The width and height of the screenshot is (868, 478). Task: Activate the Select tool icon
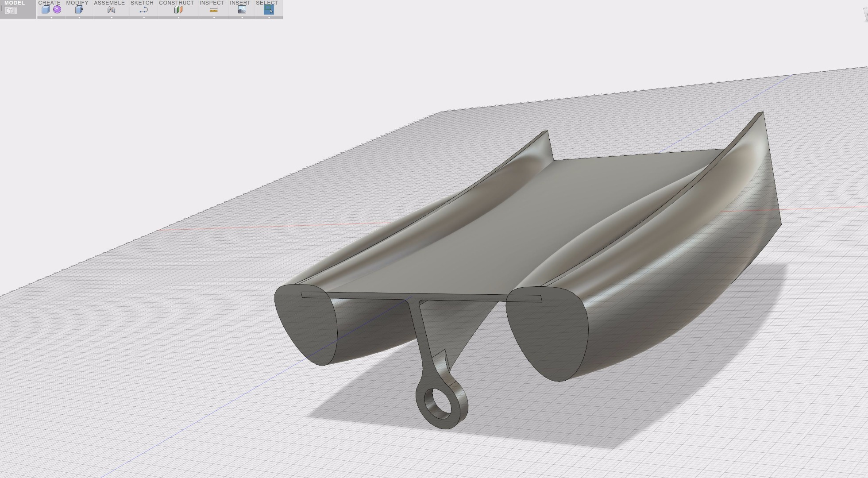tap(269, 10)
